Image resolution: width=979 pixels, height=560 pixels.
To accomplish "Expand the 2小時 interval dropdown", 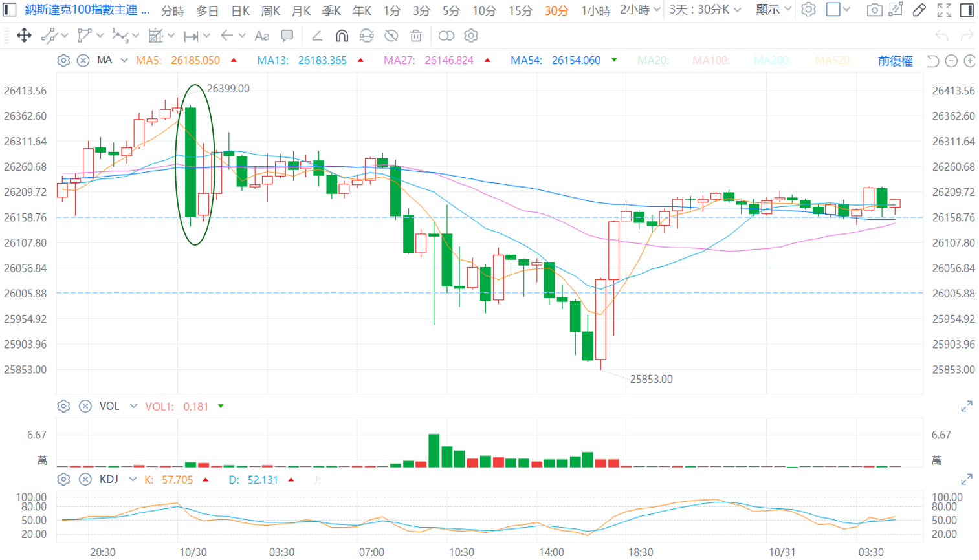I will click(640, 10).
